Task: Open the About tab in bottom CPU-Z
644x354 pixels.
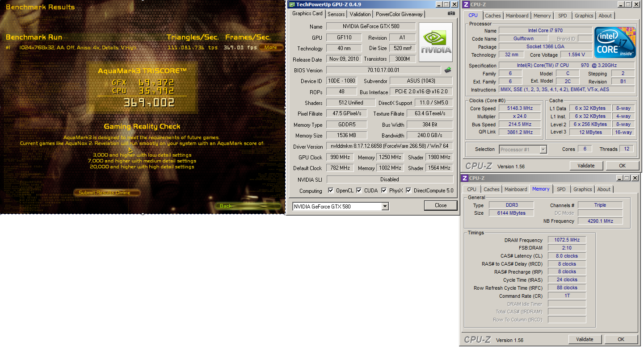Action: (x=604, y=189)
